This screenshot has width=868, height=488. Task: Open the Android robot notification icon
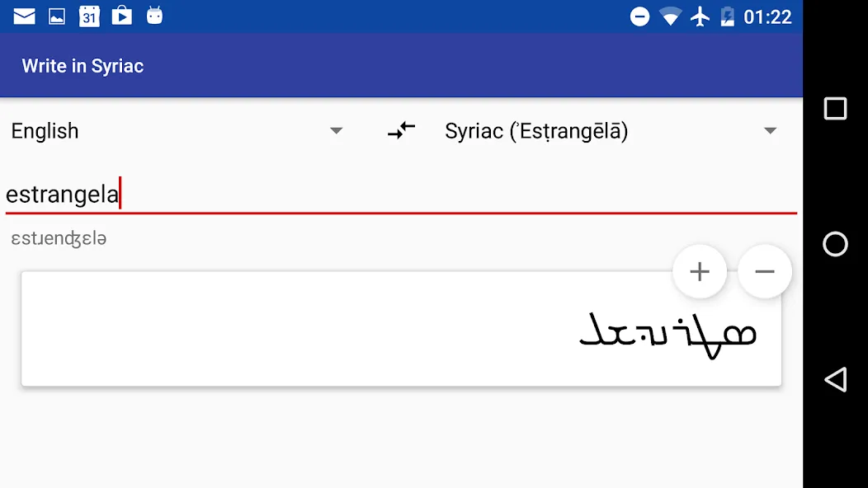point(154,16)
